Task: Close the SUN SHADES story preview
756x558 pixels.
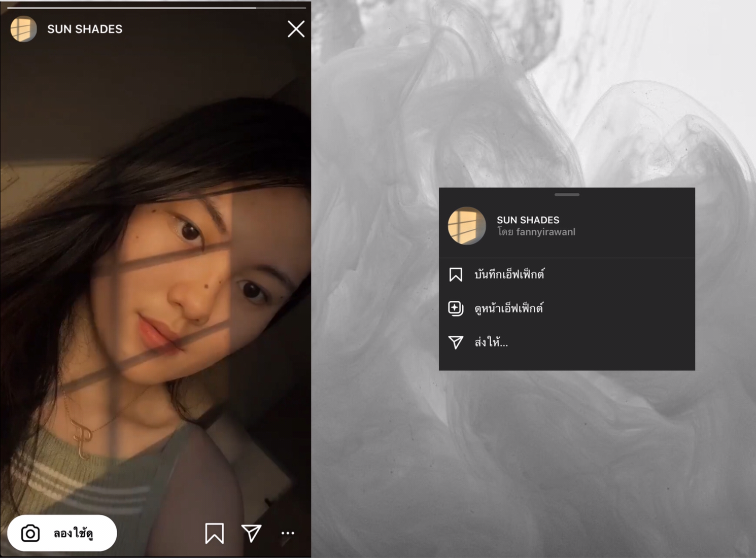Action: tap(296, 29)
